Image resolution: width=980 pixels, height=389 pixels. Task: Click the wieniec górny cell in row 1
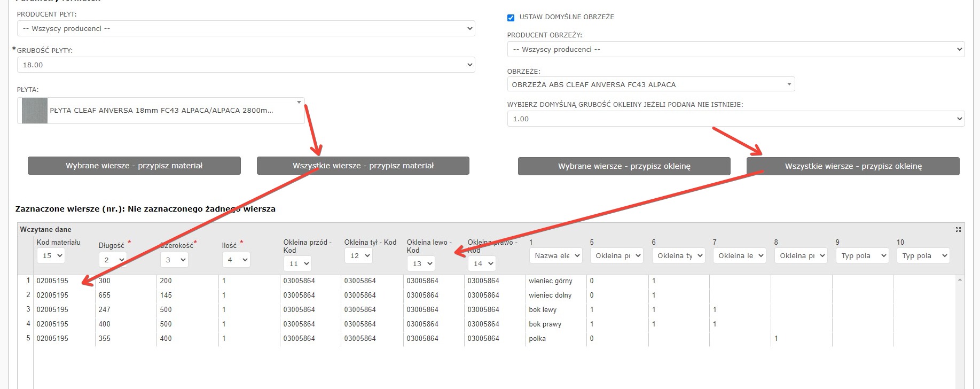pyautogui.click(x=551, y=281)
